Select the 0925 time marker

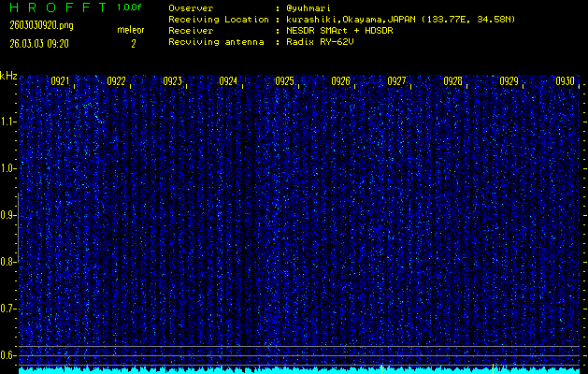284,81
